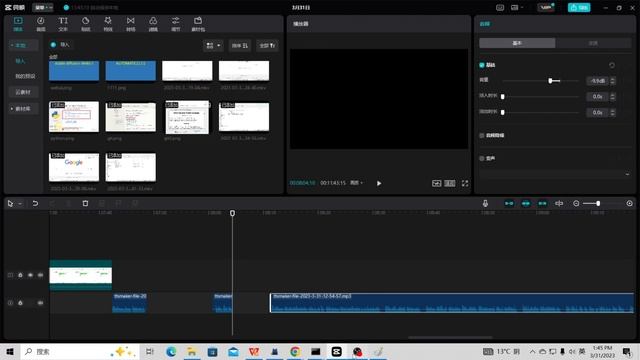Image resolution: width=640 pixels, height=360 pixels.
Task: Undo the last action in timeline toolbar
Action: (x=35, y=203)
